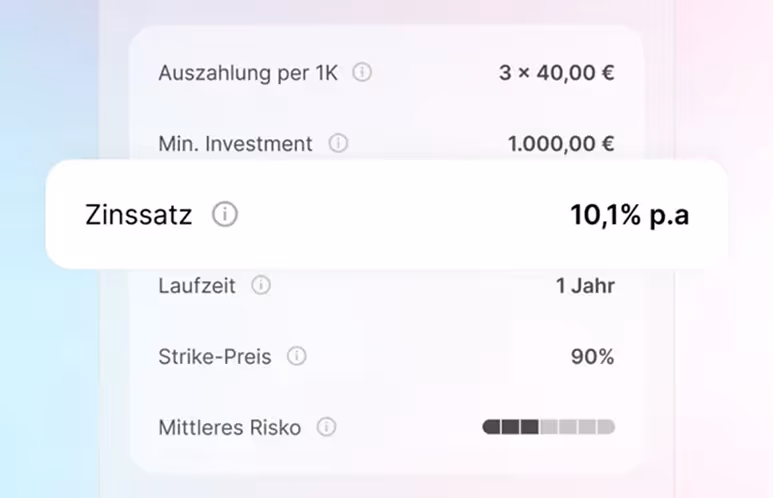
Task: Click the 1 Jahr duration value
Action: (585, 286)
